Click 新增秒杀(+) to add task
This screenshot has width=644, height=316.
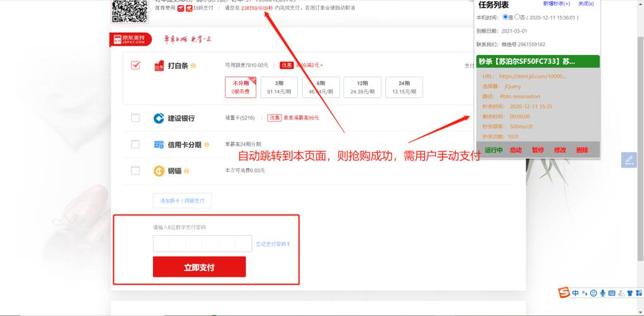[x=557, y=4]
